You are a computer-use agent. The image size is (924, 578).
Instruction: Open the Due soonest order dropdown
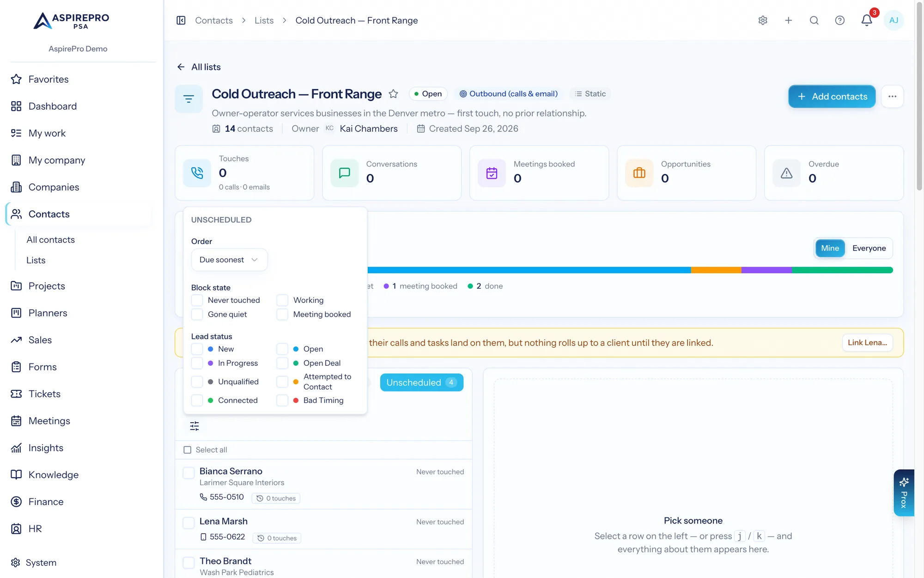(229, 260)
